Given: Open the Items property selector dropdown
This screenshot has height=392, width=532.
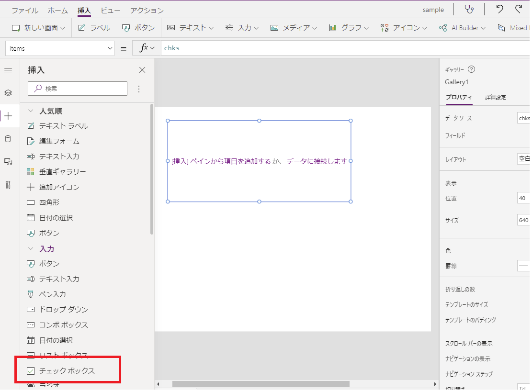Looking at the screenshot, I should (59, 48).
